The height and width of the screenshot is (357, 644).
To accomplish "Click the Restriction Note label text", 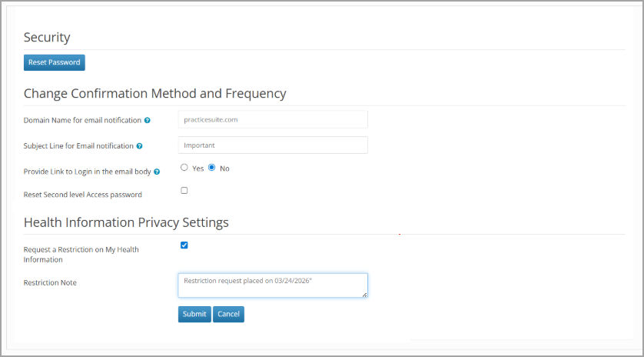I will point(50,282).
